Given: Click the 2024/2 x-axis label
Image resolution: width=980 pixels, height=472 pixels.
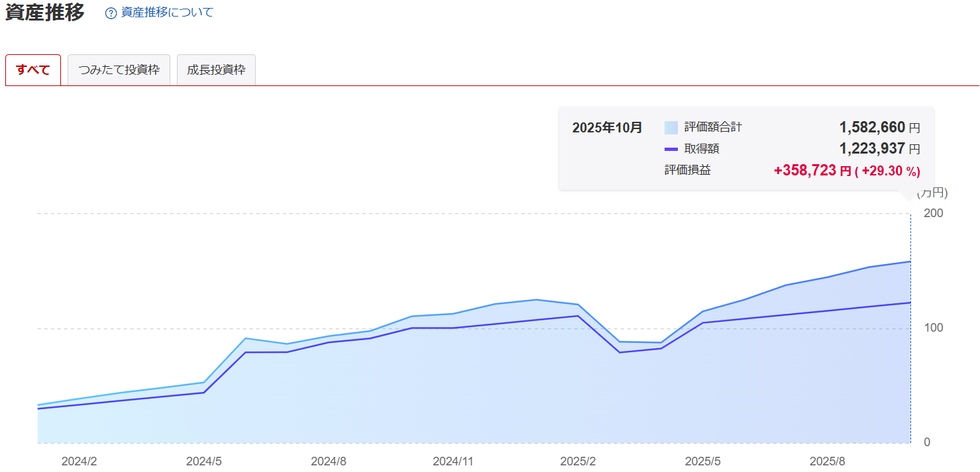Looking at the screenshot, I should (x=80, y=461).
